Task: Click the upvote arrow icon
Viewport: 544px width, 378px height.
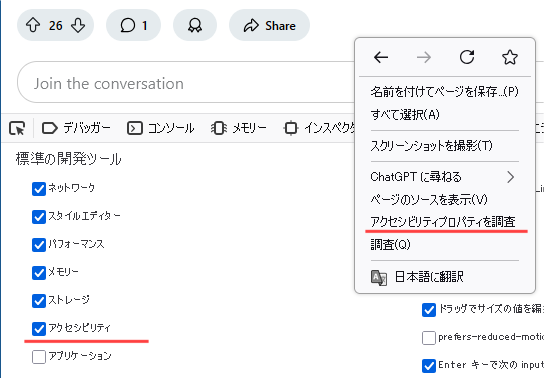Action: 33,25
